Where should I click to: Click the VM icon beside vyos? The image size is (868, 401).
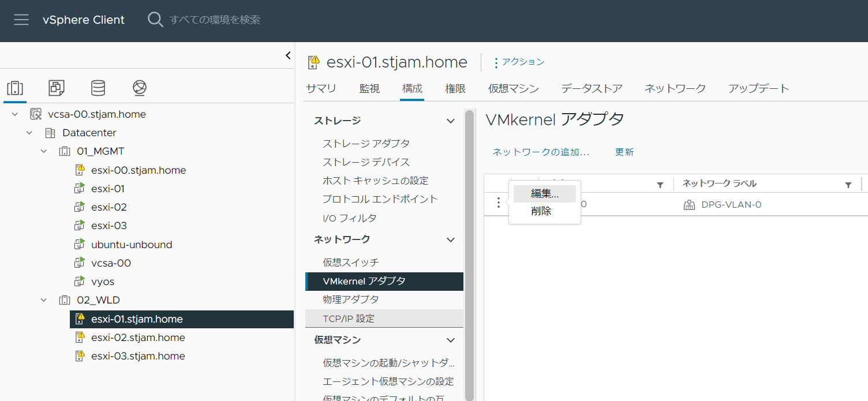80,282
